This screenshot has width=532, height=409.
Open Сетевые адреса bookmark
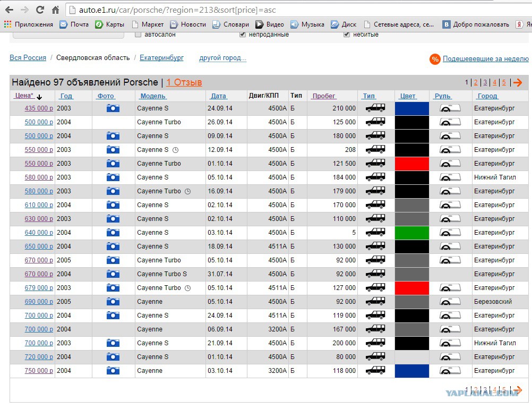399,24
